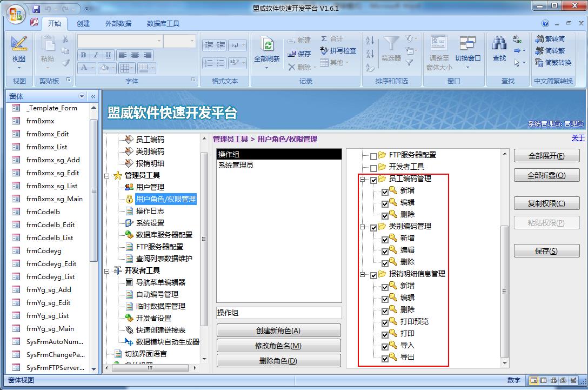This screenshot has width=588, height=390.
Task: Open the font name dropdown
Action: tap(158, 41)
